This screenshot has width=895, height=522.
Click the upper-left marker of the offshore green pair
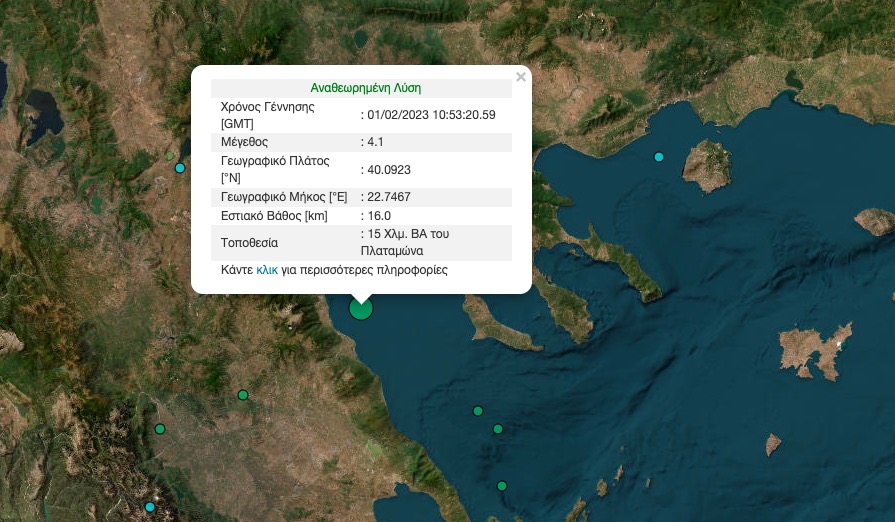[x=478, y=411]
